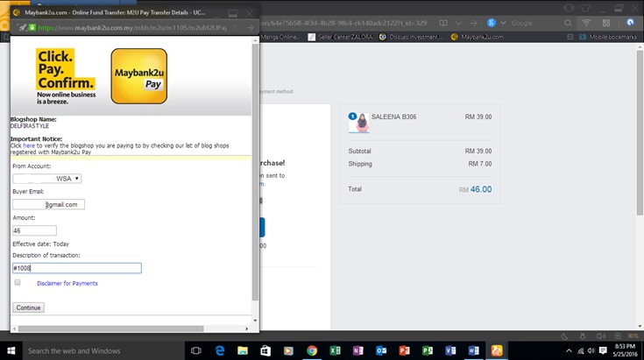The width and height of the screenshot is (644, 360).
Task: Click the popup horizontal scrollbar
Action: click(x=111, y=328)
